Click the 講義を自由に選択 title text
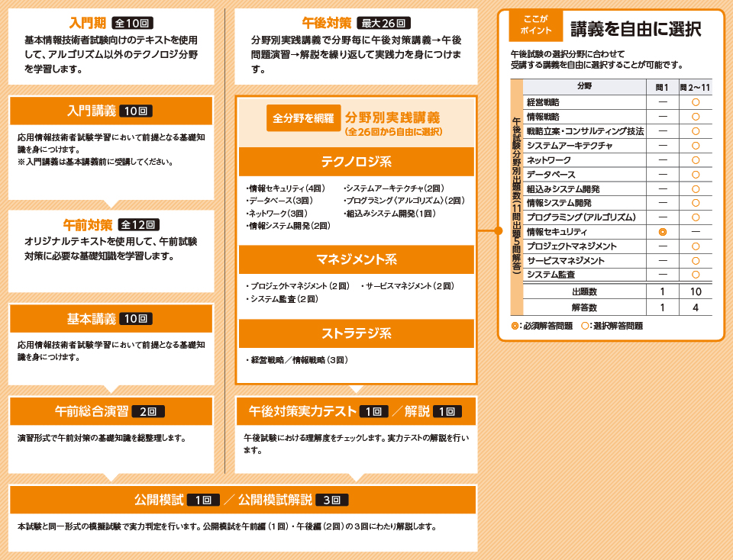The height and width of the screenshot is (560, 733). point(635,30)
